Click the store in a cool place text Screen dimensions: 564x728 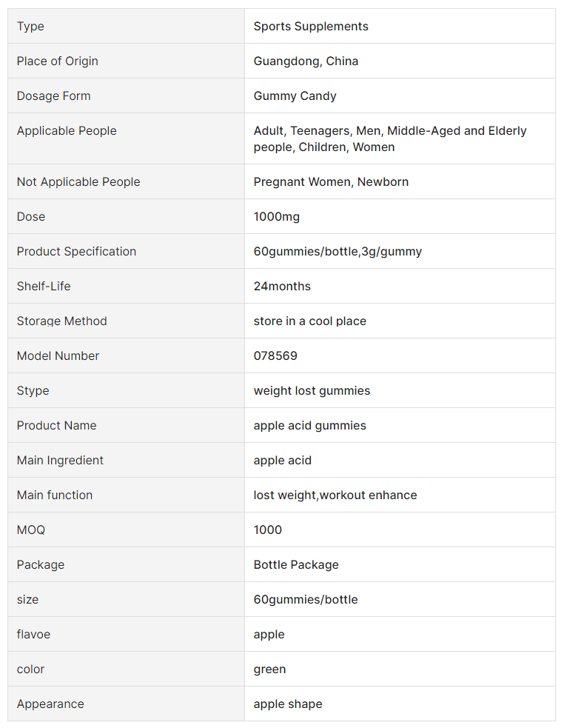tap(310, 321)
